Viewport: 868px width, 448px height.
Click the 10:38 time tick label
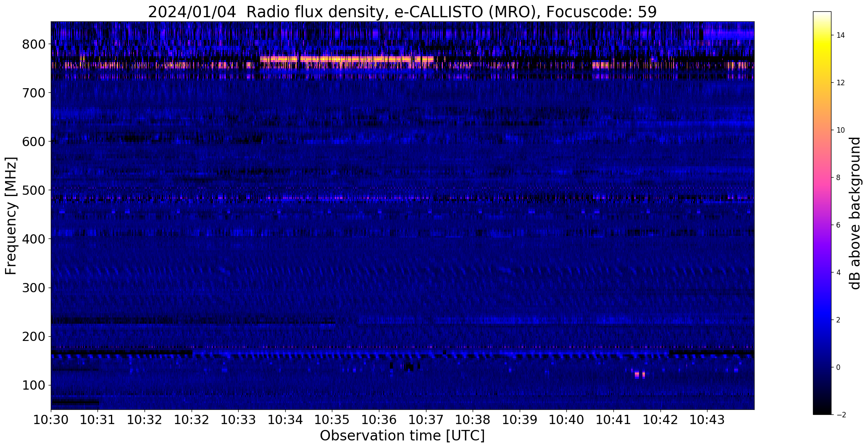[473, 419]
